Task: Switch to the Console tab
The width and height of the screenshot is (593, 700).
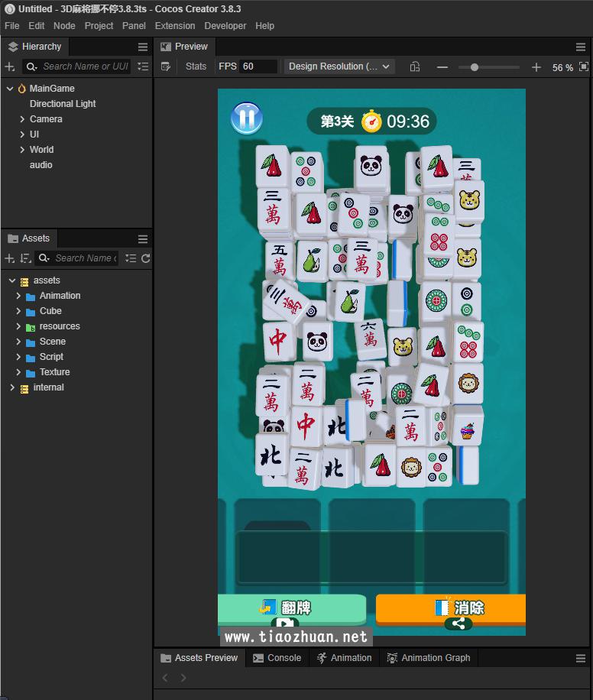Action: pos(277,658)
